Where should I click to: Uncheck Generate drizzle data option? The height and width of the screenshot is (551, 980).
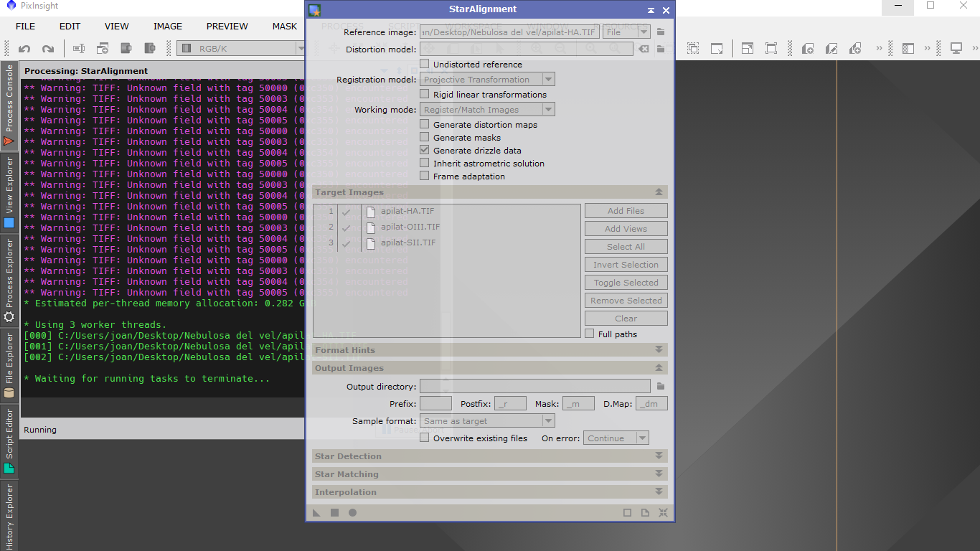click(425, 151)
